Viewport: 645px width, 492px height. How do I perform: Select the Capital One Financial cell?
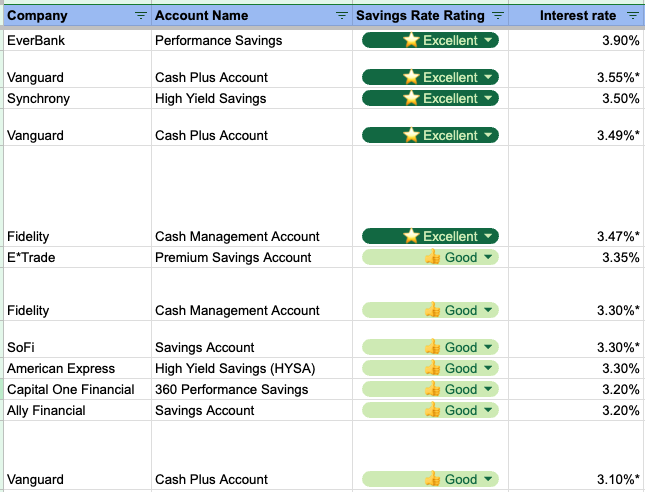(x=77, y=389)
